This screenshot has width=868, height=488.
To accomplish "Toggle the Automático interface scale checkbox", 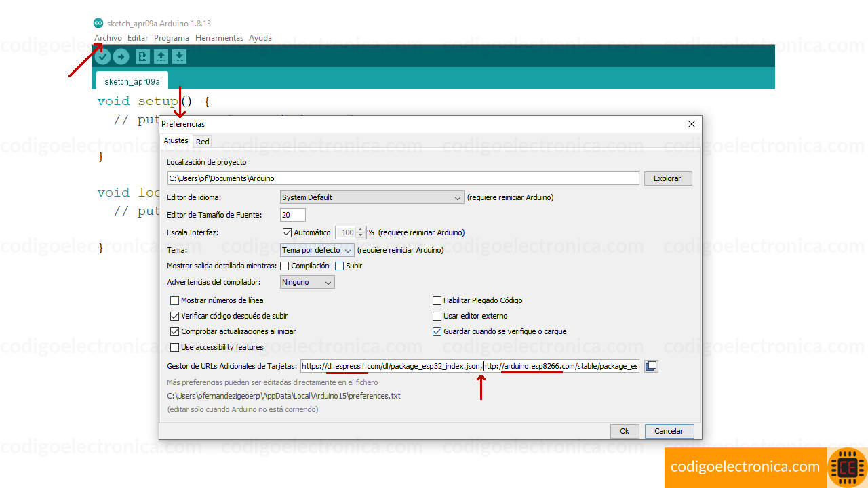I will (x=287, y=232).
